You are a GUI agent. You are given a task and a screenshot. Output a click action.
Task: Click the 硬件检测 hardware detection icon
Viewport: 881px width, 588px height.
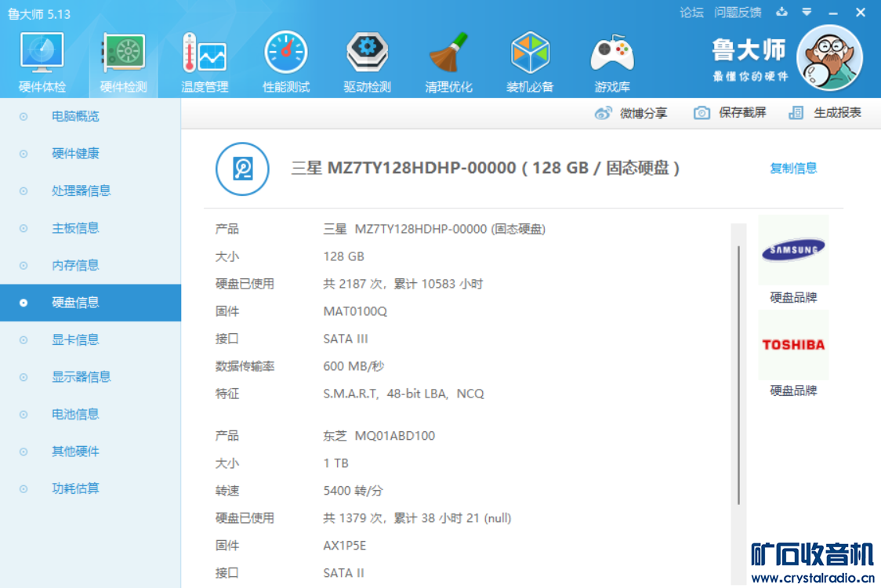[x=123, y=53]
